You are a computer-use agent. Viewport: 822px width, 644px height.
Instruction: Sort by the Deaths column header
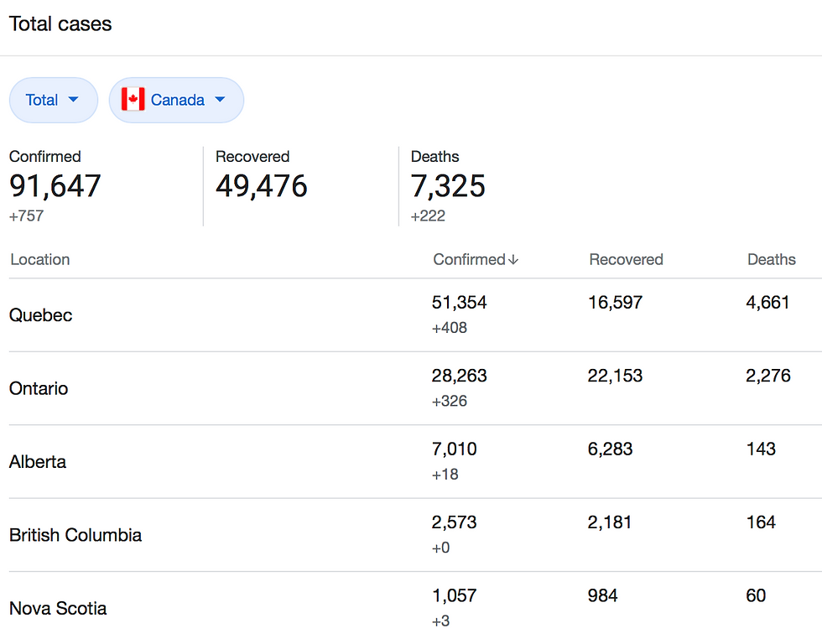click(x=771, y=260)
